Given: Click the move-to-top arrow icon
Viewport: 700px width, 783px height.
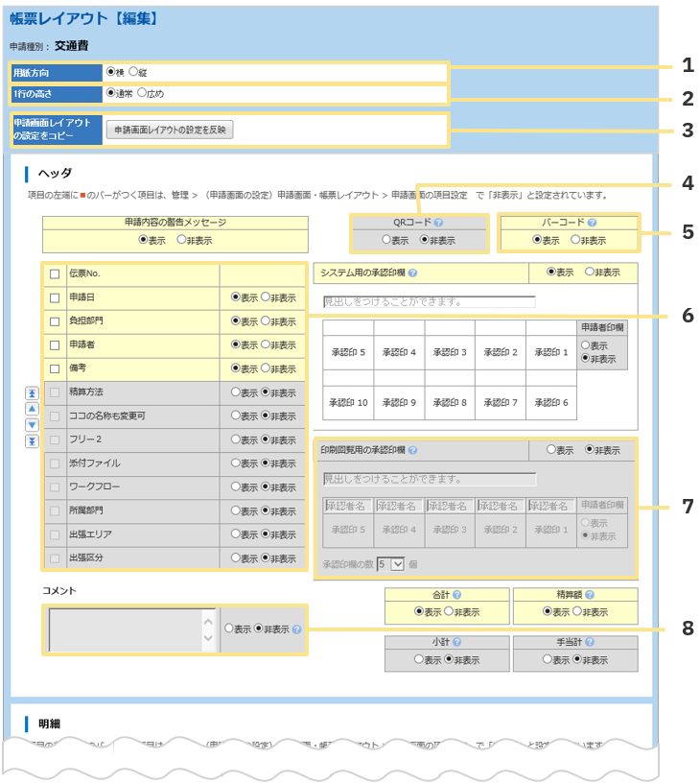Looking at the screenshot, I should [x=32, y=392].
